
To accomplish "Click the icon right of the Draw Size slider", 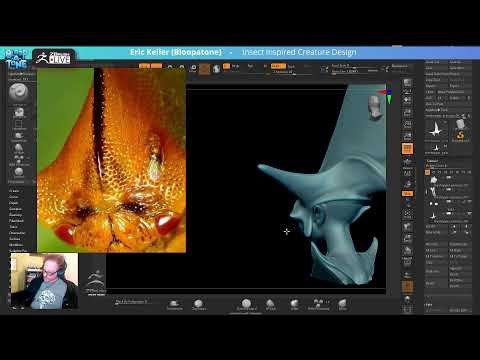I will tap(386, 69).
